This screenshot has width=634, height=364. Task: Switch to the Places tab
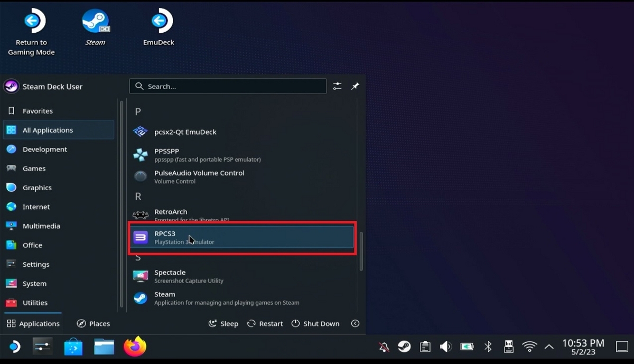[x=94, y=323]
